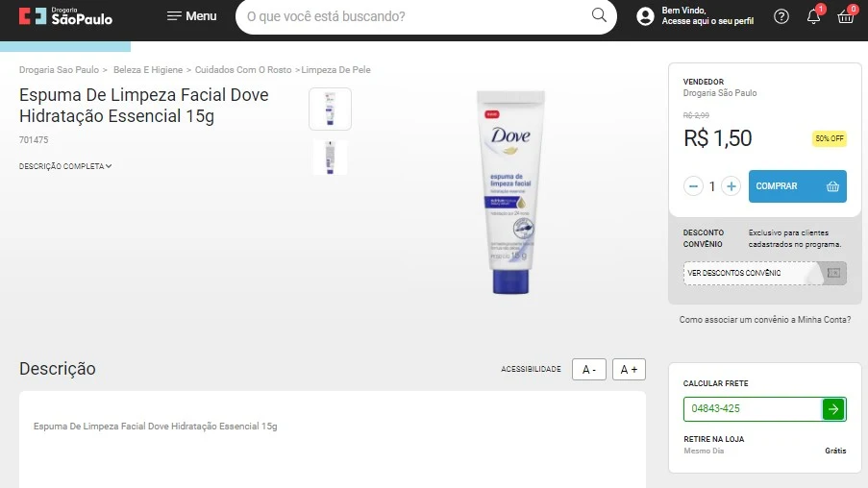Image resolution: width=868 pixels, height=488 pixels.
Task: Increase quantity with plus button
Action: 731,186
